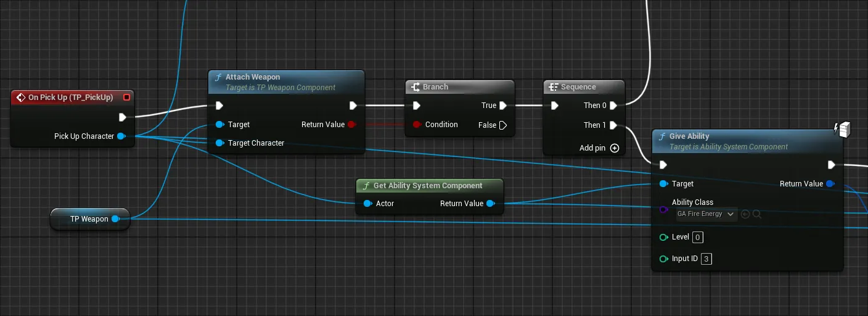This screenshot has height=316, width=868.
Task: Click the Branch True execution pin
Action: (x=503, y=106)
